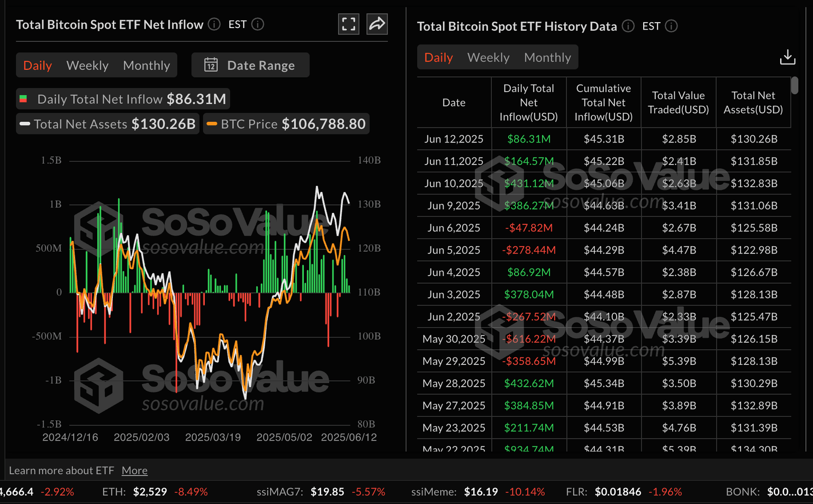Switch the Net Inflow chart to Monthly
Image resolution: width=813 pixels, height=504 pixels.
pos(147,65)
